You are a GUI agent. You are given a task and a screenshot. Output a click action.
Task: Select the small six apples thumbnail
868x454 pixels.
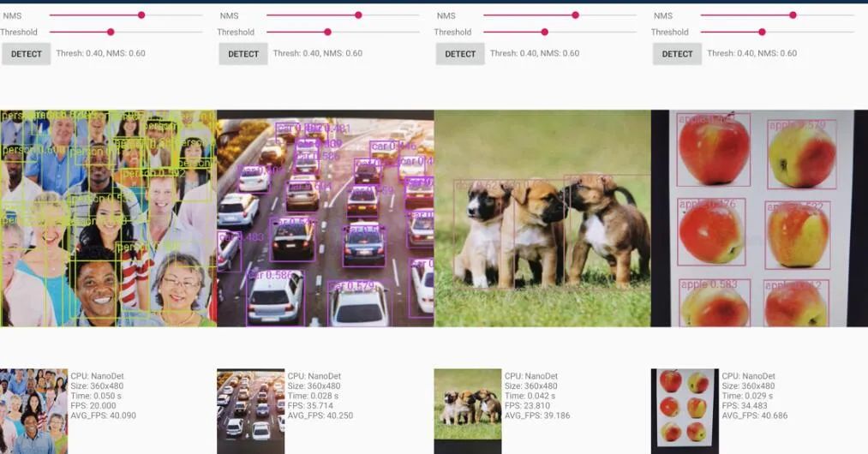(x=685, y=411)
